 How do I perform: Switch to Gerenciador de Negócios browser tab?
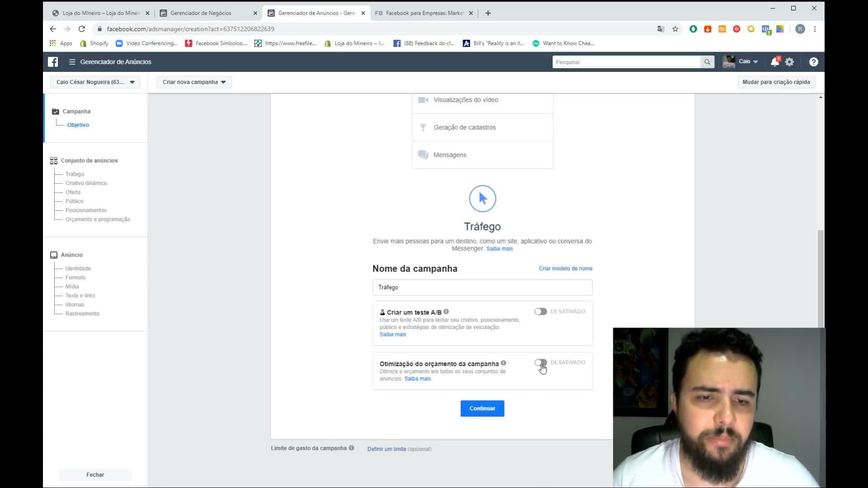point(208,13)
